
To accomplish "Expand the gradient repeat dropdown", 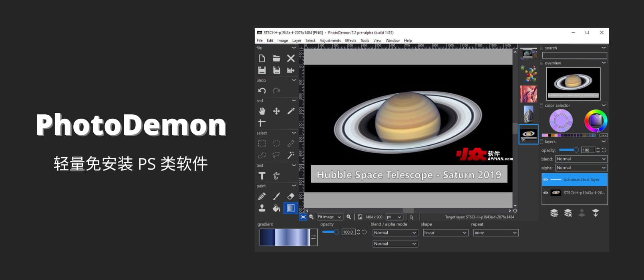I will click(x=495, y=233).
